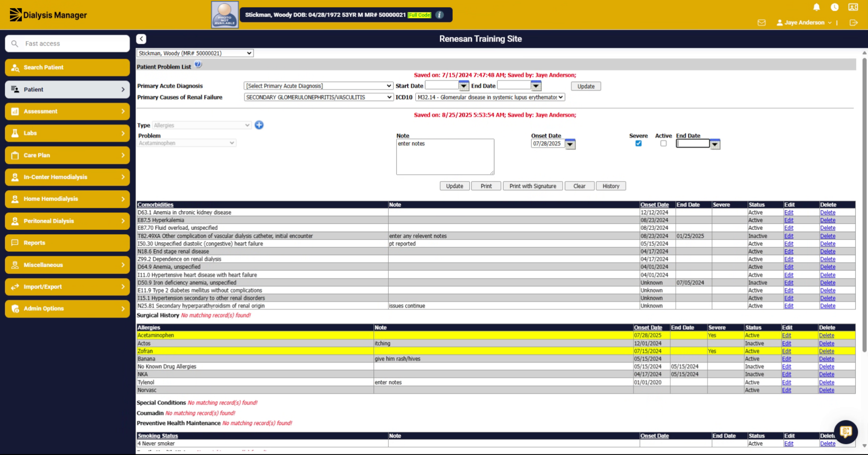Screen dimensions: 868x455
Task: Open the ICD10 code dropdown
Action: (x=490, y=97)
